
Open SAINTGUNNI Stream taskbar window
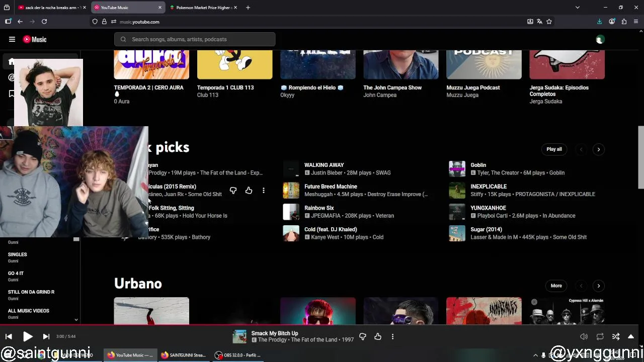(x=184, y=355)
